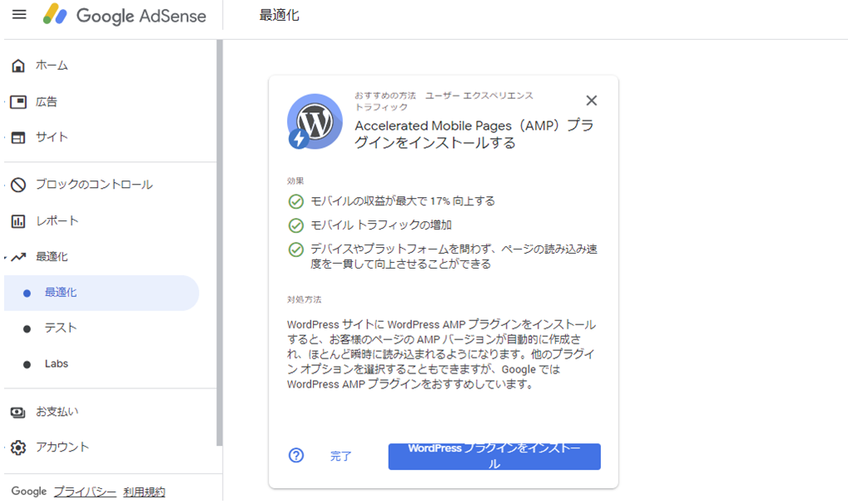Viewport: 848px width, 504px height.
Task: Click the 広告 ads icon
Action: click(17, 101)
